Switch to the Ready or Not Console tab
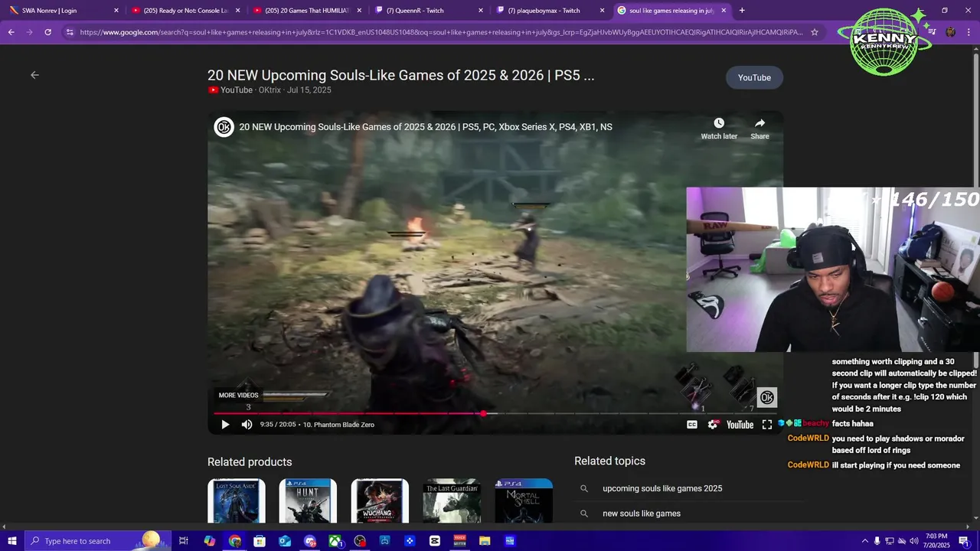 coord(184,11)
